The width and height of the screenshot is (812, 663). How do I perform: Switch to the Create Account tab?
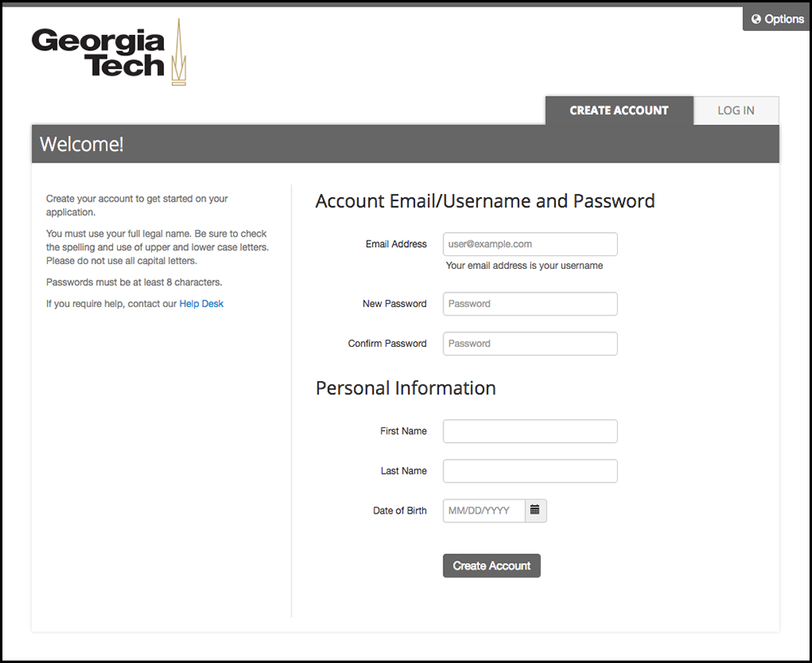pos(619,110)
